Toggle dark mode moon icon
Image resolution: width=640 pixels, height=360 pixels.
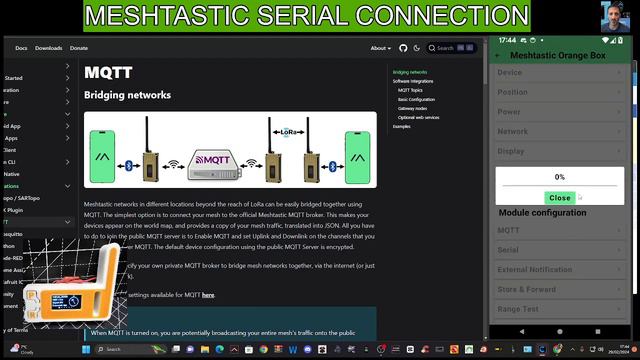(416, 48)
